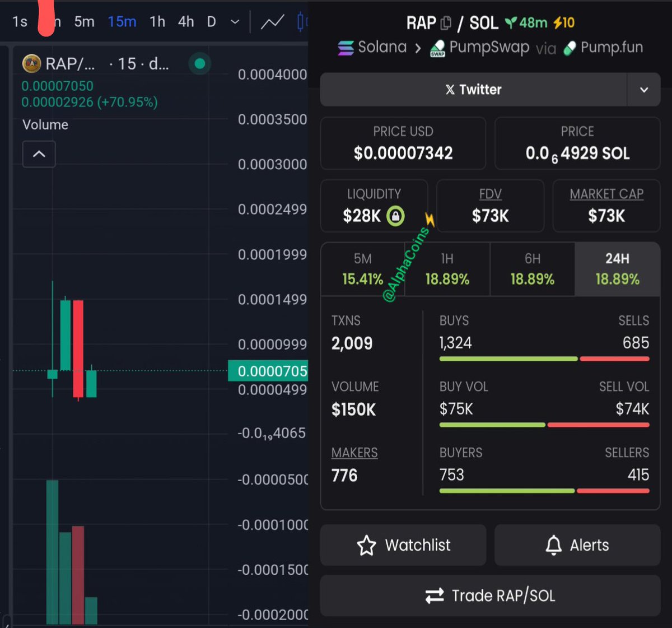Screen dimensions: 672x628
Task: Click the RAP token logo on chart
Action: [x=31, y=64]
